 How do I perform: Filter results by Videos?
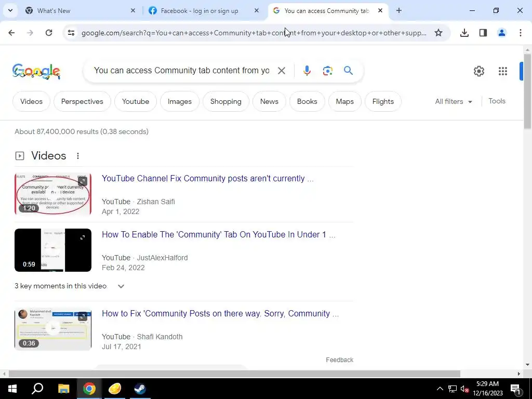tap(31, 101)
